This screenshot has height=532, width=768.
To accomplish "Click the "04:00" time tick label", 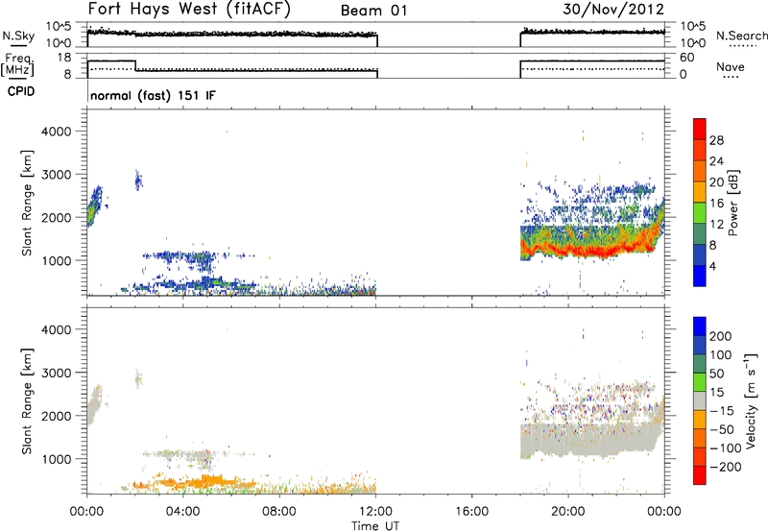I will point(183,512).
